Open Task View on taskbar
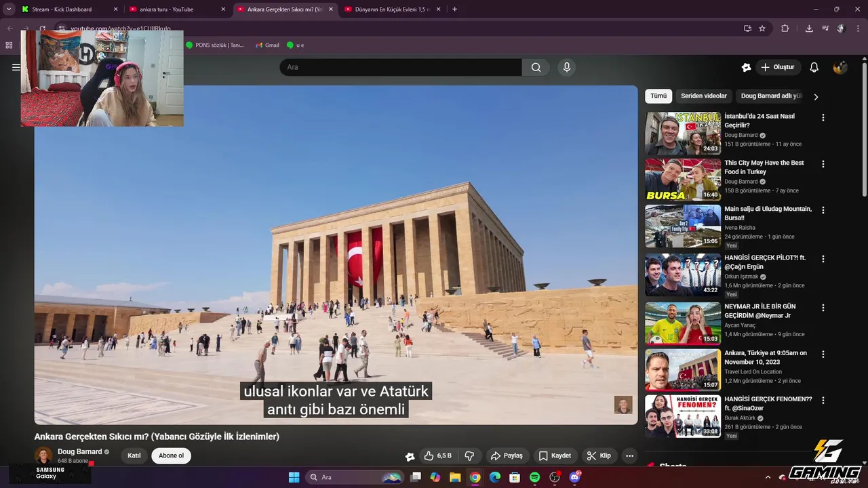Viewport: 868px width, 488px height. pos(416,477)
